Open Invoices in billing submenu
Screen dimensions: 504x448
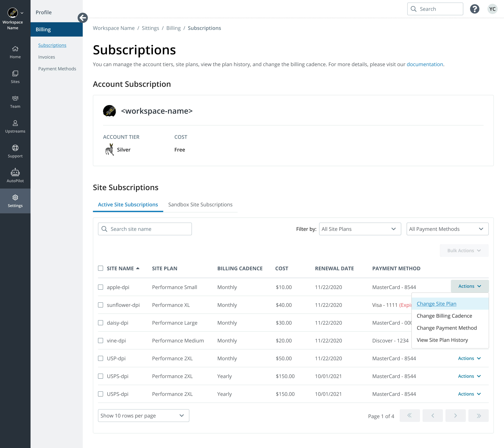(x=47, y=57)
